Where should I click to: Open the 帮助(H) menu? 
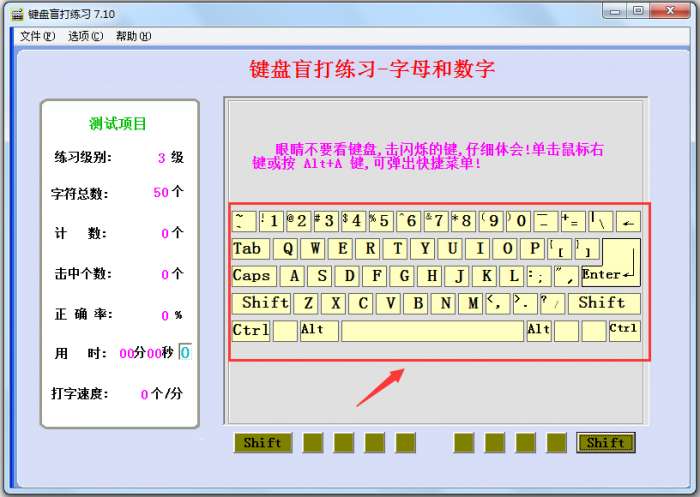click(133, 36)
